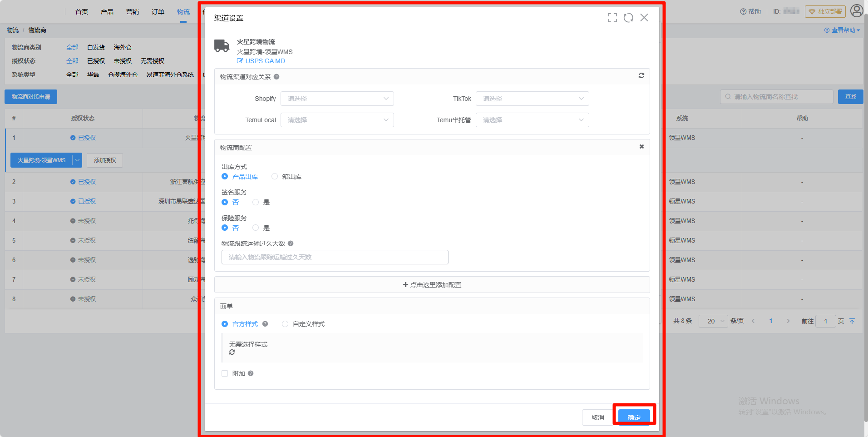
Task: Focus the 前往 page number input
Action: click(826, 321)
